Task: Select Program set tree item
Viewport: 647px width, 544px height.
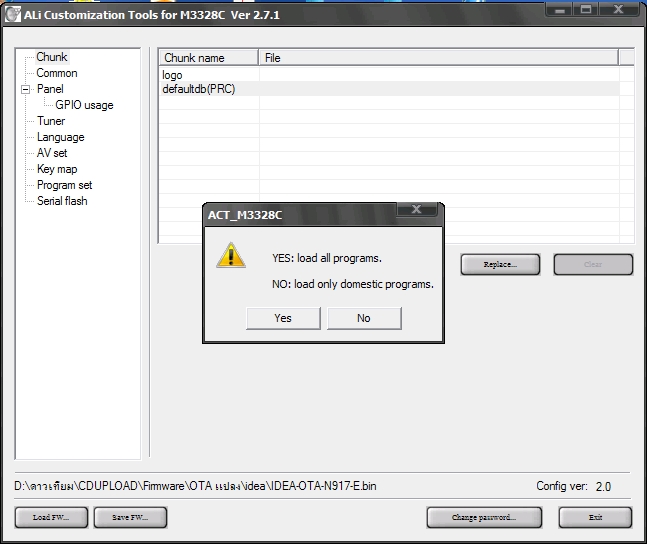Action: click(x=64, y=185)
